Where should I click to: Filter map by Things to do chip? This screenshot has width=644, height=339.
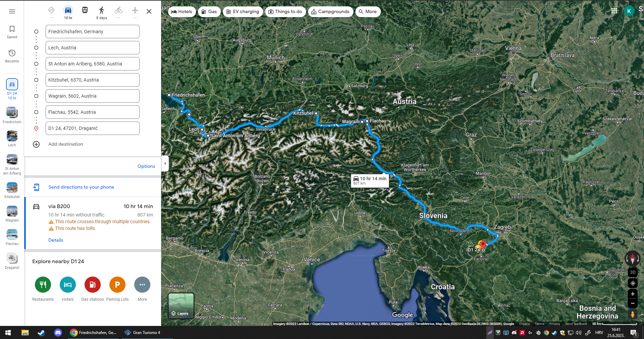pyautogui.click(x=286, y=11)
